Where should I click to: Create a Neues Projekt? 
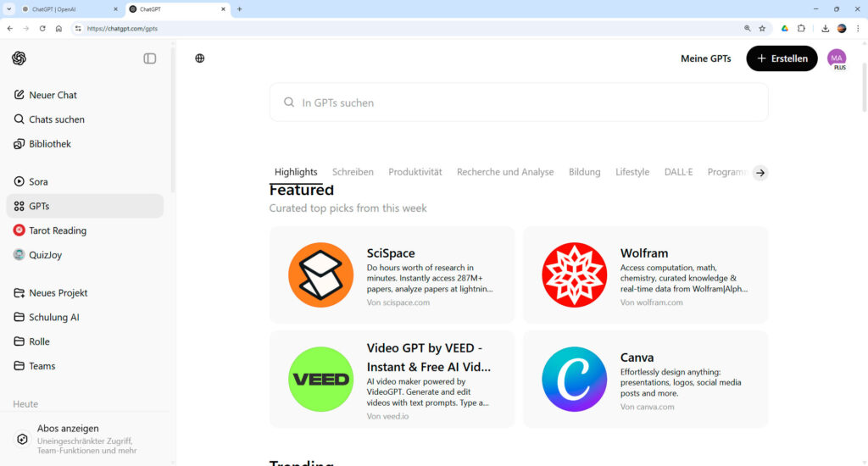pyautogui.click(x=85, y=293)
